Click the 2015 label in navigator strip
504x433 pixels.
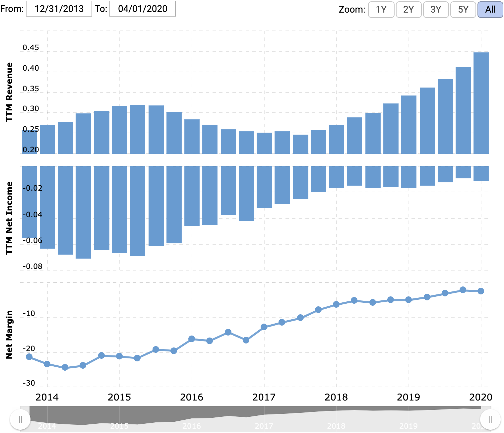click(119, 426)
